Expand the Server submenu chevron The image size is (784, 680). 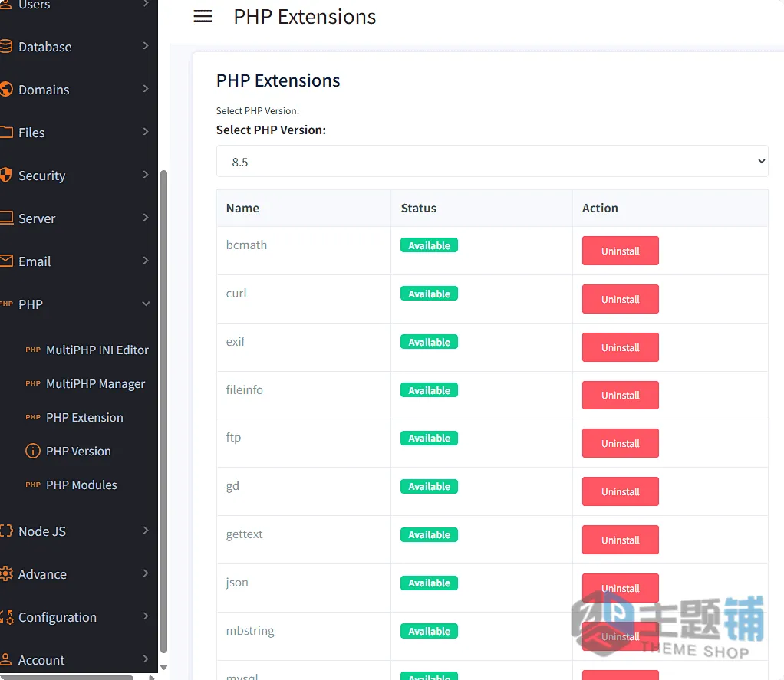(146, 218)
